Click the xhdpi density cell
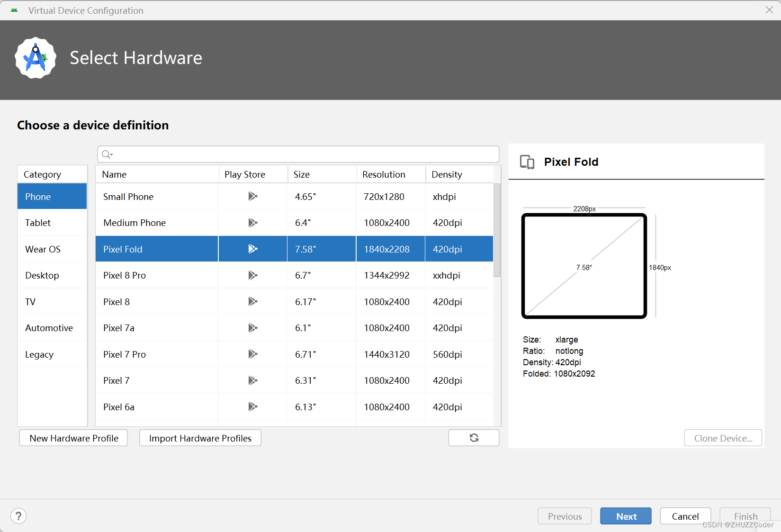This screenshot has height=532, width=781. click(459, 197)
